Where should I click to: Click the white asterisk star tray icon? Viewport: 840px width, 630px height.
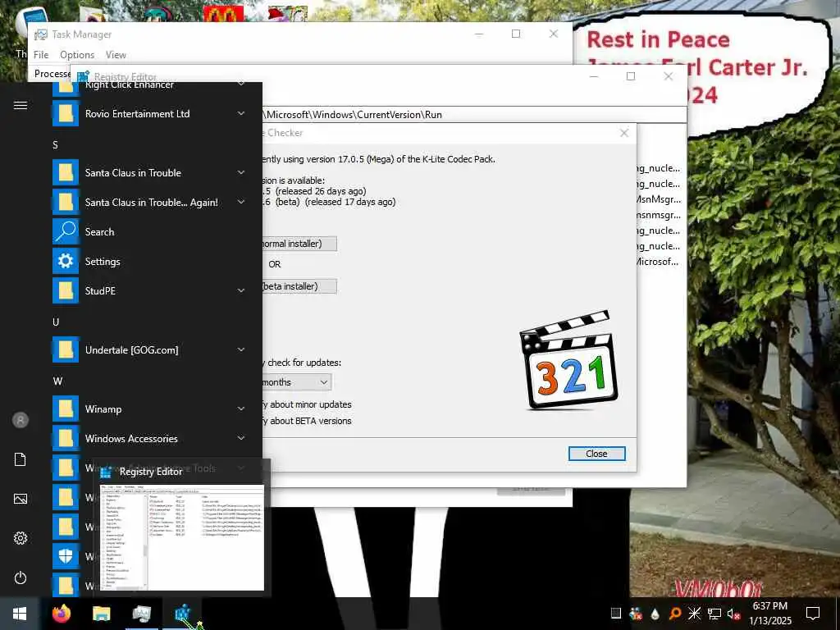click(694, 614)
